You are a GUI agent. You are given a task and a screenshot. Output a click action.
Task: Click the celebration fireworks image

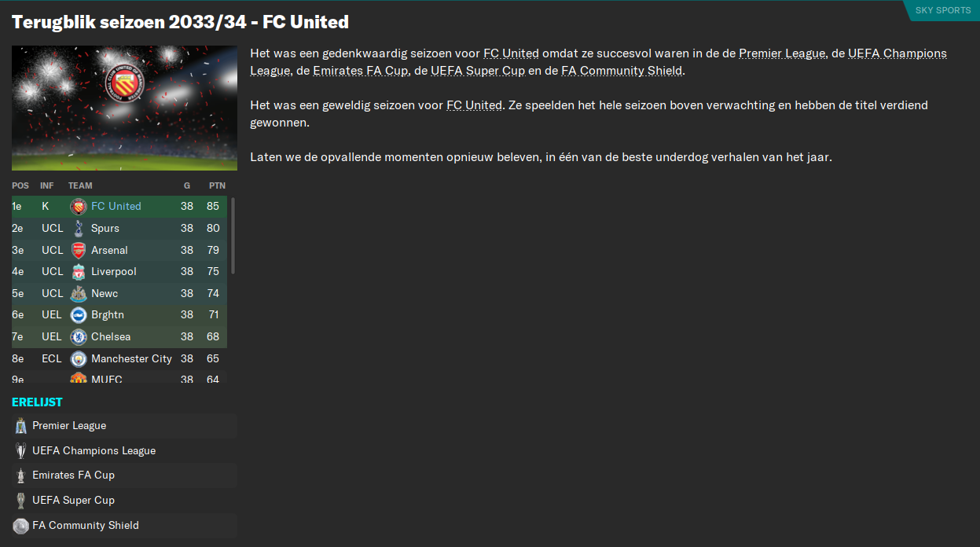tap(124, 108)
